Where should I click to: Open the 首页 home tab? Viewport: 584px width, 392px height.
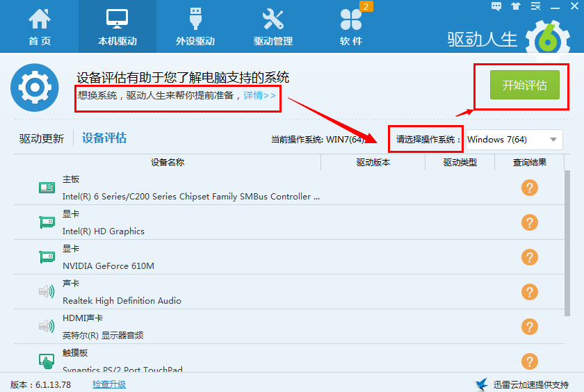(40, 27)
